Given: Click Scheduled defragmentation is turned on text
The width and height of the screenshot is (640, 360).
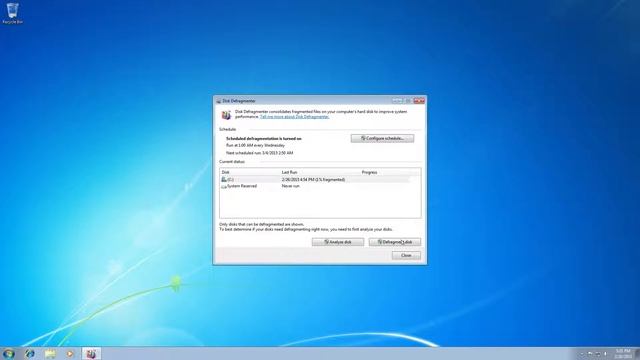Looking at the screenshot, I should (264, 139).
